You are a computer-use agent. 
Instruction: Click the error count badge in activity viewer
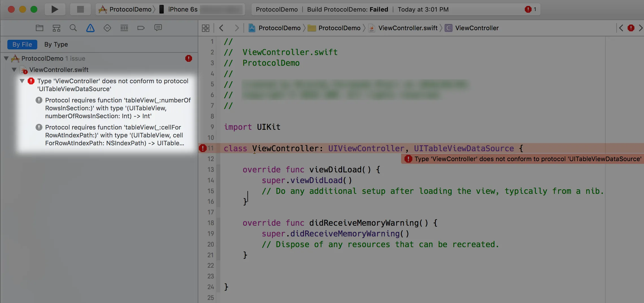pos(530,9)
